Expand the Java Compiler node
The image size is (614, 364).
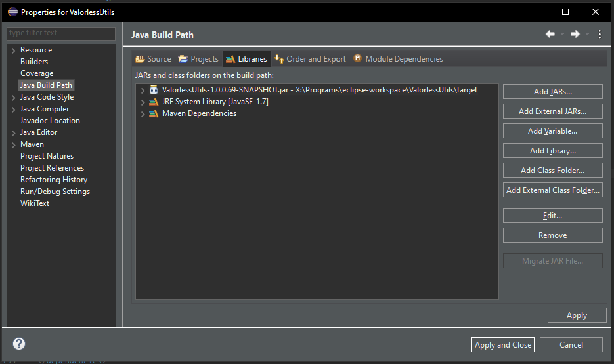tap(14, 110)
